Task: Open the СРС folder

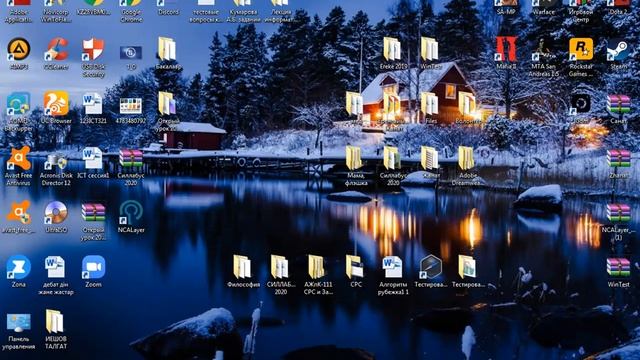Action: [x=355, y=267]
